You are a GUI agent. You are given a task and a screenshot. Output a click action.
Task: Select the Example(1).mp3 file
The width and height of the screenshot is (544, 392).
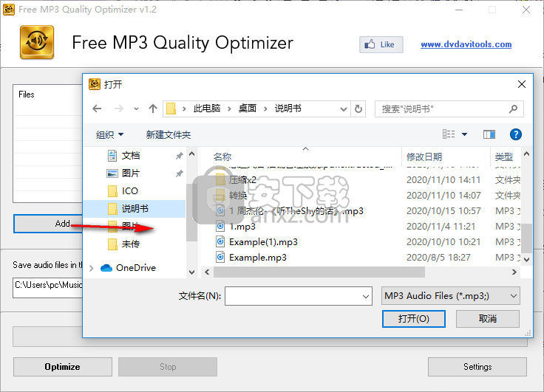tap(263, 242)
